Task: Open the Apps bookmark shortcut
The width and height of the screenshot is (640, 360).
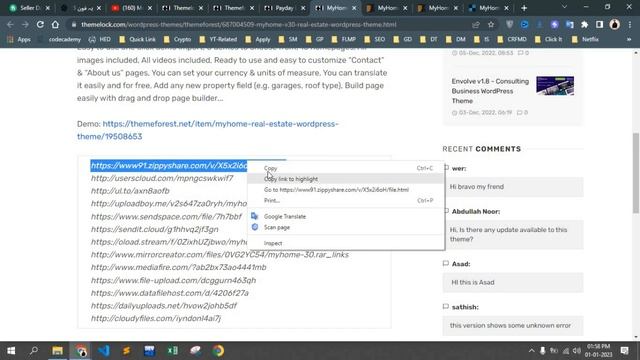Action: click(x=19, y=39)
